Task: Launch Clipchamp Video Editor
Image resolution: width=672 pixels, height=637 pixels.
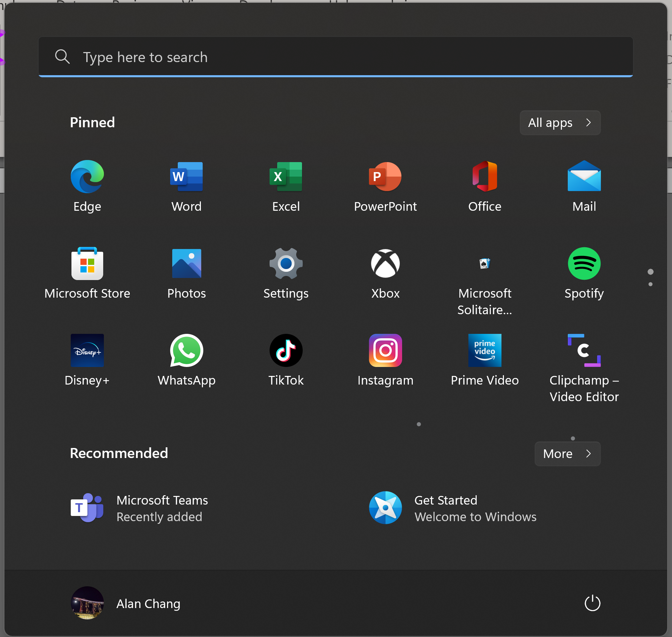Action: (x=584, y=350)
